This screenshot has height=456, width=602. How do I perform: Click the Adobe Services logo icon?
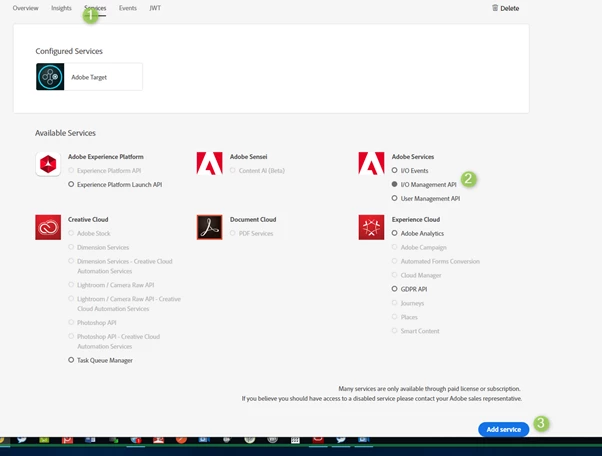coord(371,163)
